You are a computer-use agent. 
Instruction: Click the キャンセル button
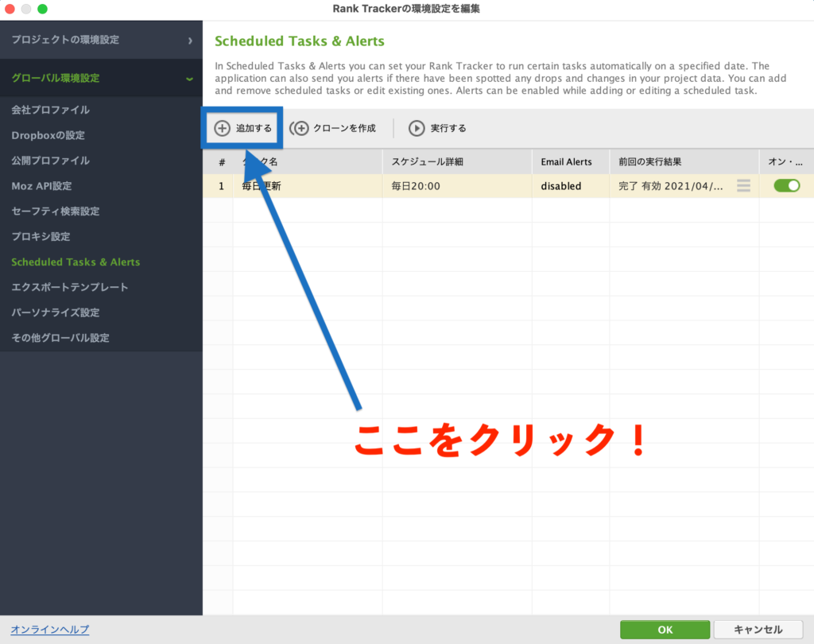click(x=758, y=630)
